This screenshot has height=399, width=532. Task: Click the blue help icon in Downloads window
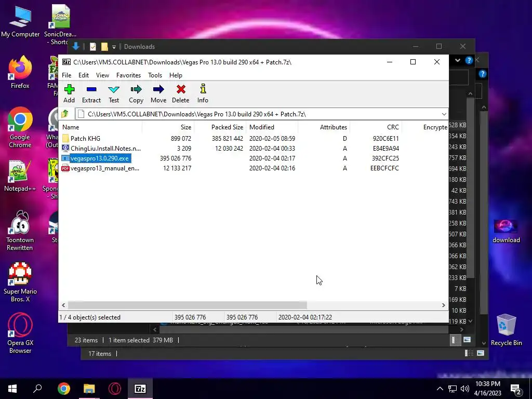tap(469, 60)
